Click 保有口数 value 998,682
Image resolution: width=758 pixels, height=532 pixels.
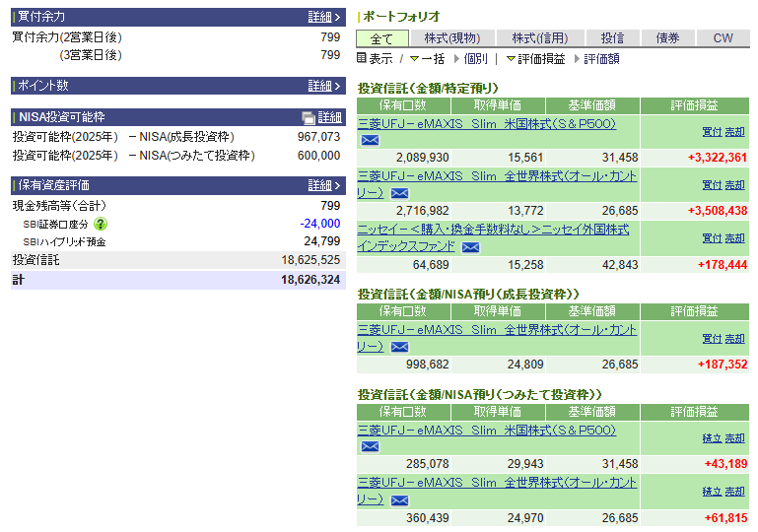(428, 365)
